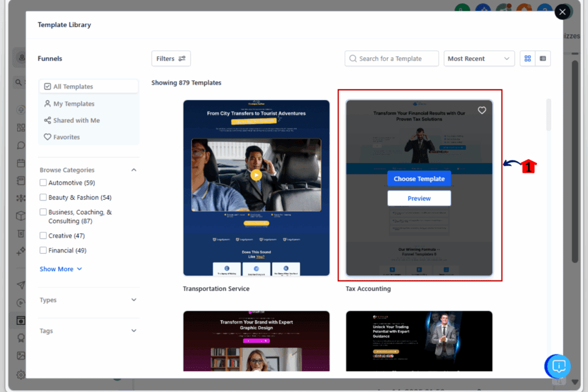Open the graphic design template thumbnail
The height and width of the screenshot is (392, 588).
[x=256, y=341]
